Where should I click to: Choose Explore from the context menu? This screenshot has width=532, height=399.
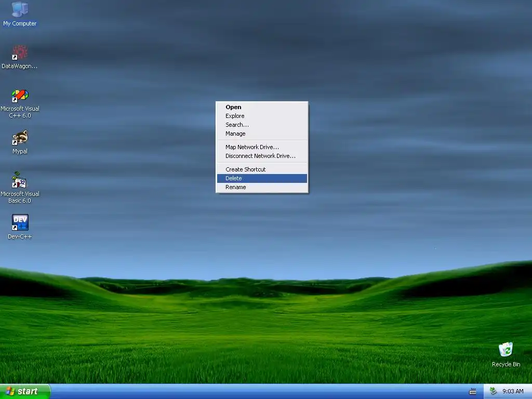pos(262,116)
